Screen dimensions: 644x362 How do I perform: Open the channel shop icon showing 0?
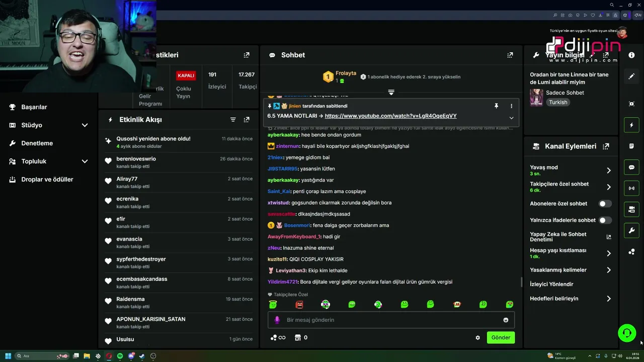301,338
